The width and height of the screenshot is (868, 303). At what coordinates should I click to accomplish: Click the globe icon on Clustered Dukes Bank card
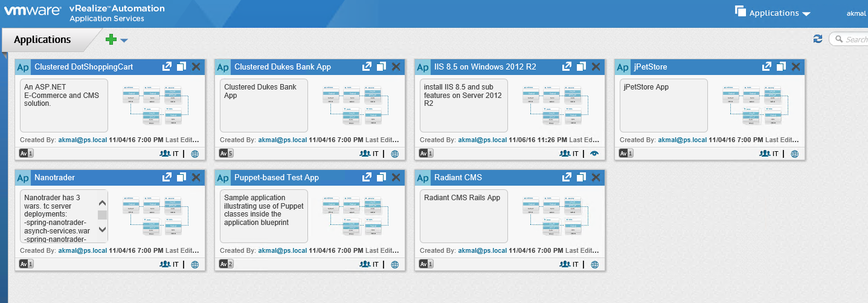click(x=394, y=154)
